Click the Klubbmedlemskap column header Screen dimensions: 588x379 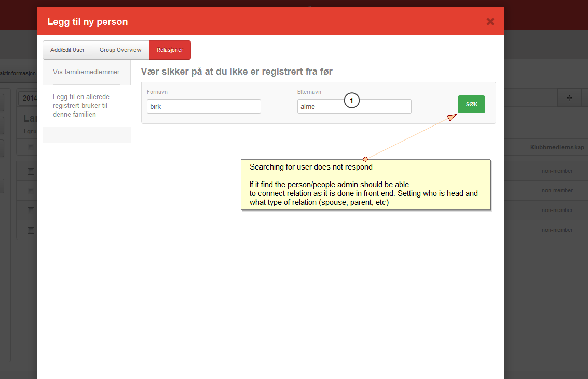(x=557, y=147)
